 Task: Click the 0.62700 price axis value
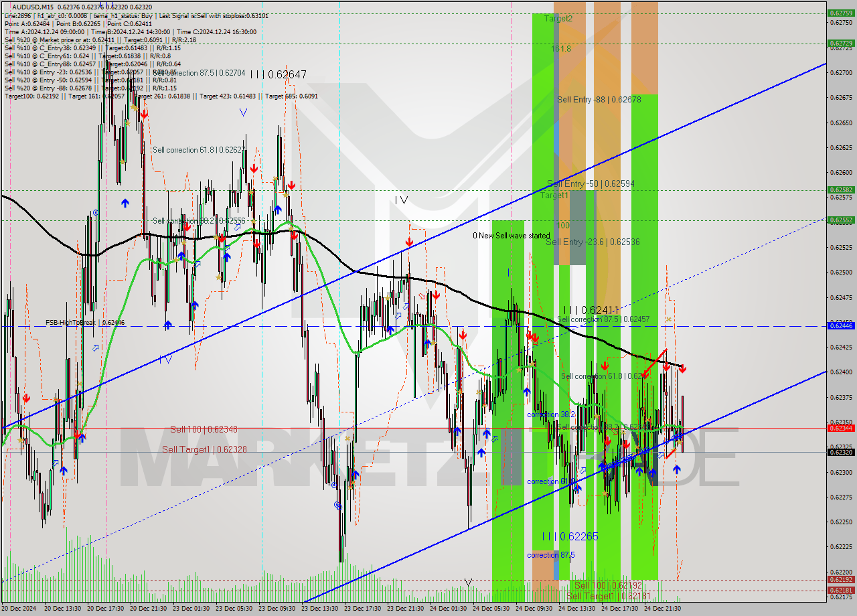pos(841,72)
